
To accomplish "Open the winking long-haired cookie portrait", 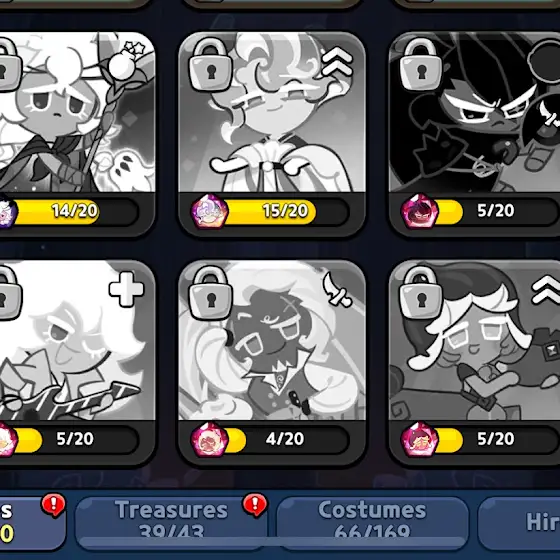I will pos(272,340).
